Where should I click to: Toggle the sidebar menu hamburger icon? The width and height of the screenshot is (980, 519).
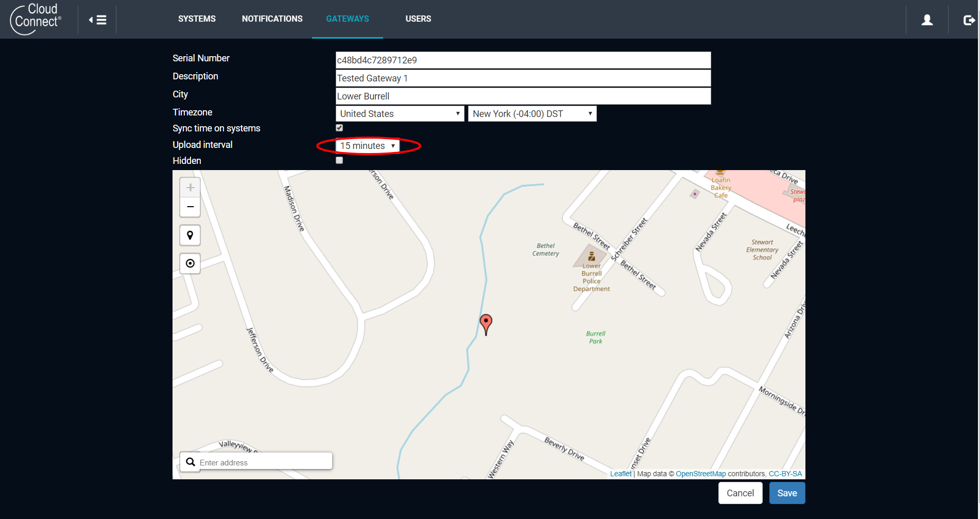[97, 20]
